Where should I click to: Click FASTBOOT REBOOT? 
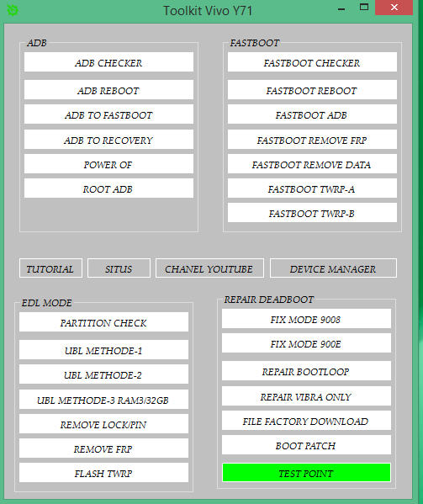click(x=312, y=90)
